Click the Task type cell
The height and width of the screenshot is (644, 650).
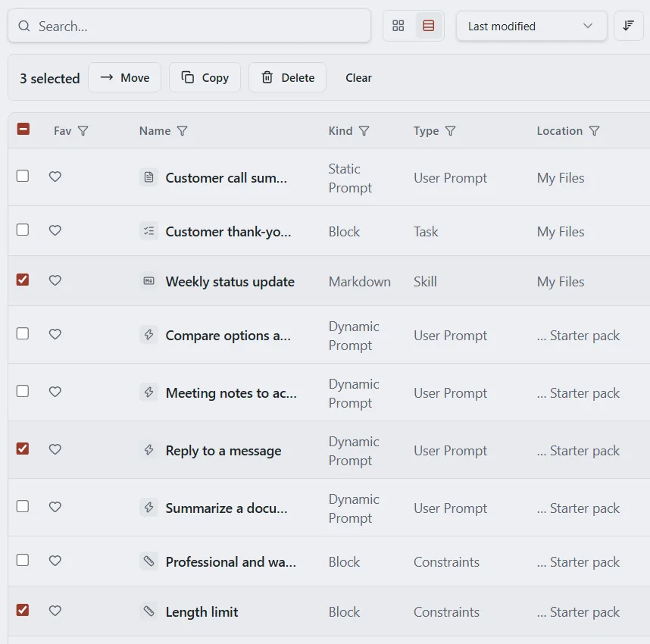(426, 231)
